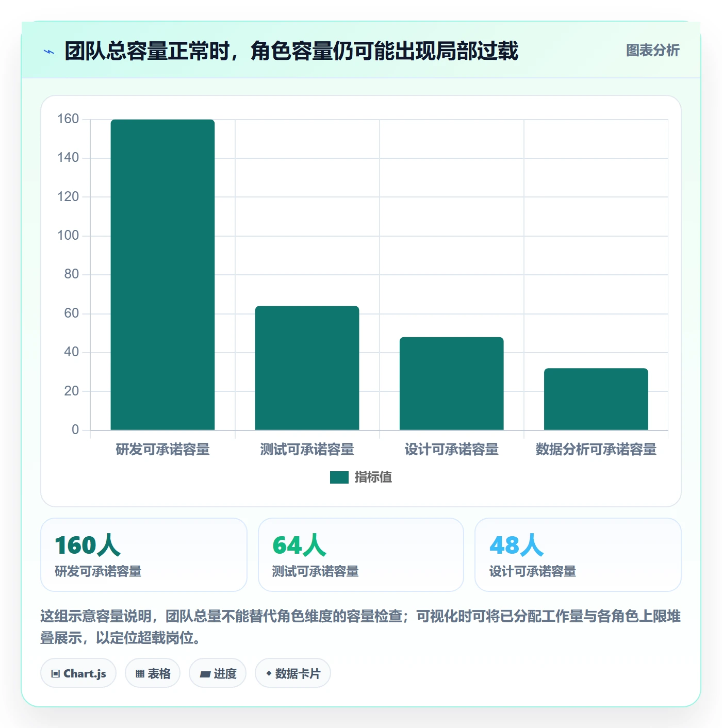Click the square icon in Chart.js chip
The width and height of the screenshot is (722, 728).
click(x=56, y=674)
